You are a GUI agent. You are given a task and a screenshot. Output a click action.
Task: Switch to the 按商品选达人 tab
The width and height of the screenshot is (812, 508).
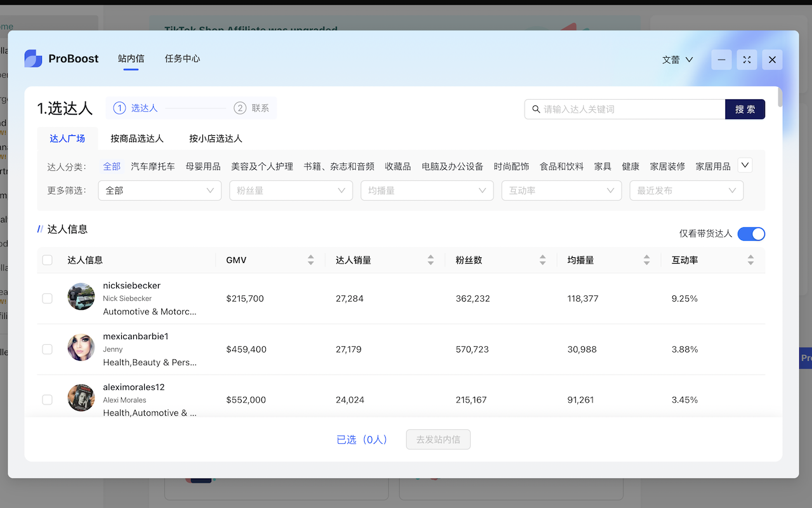point(137,138)
